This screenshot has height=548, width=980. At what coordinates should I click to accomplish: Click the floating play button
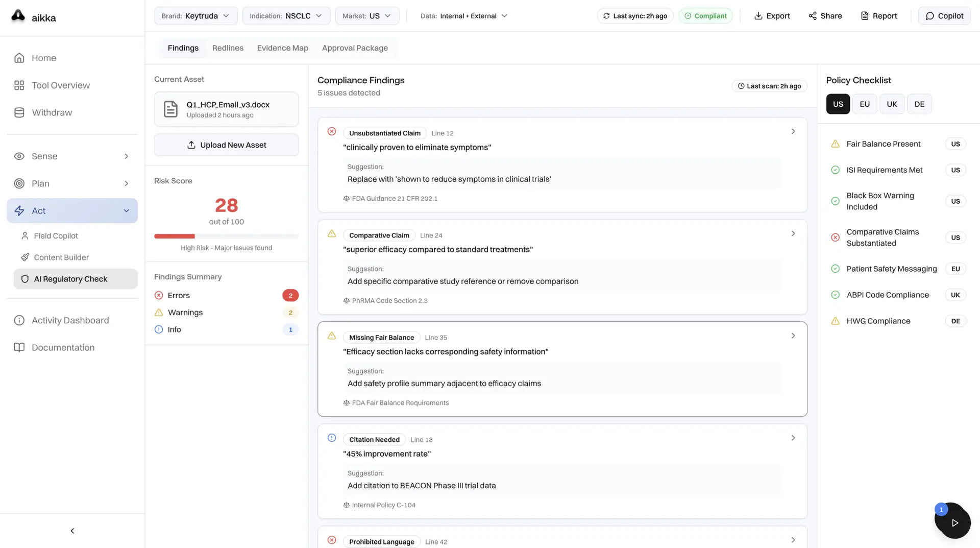[x=954, y=522]
